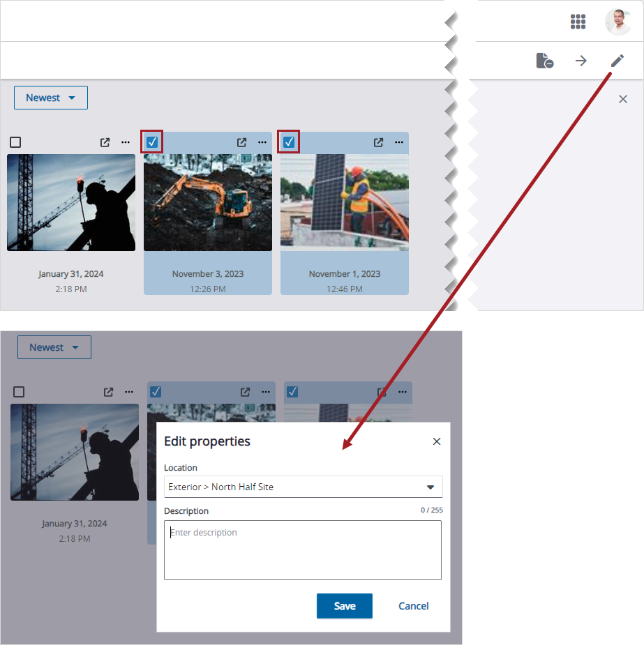Uncheck the November 1, 2023 photo checkbox (top panel)
The width and height of the screenshot is (644, 645).
288,142
